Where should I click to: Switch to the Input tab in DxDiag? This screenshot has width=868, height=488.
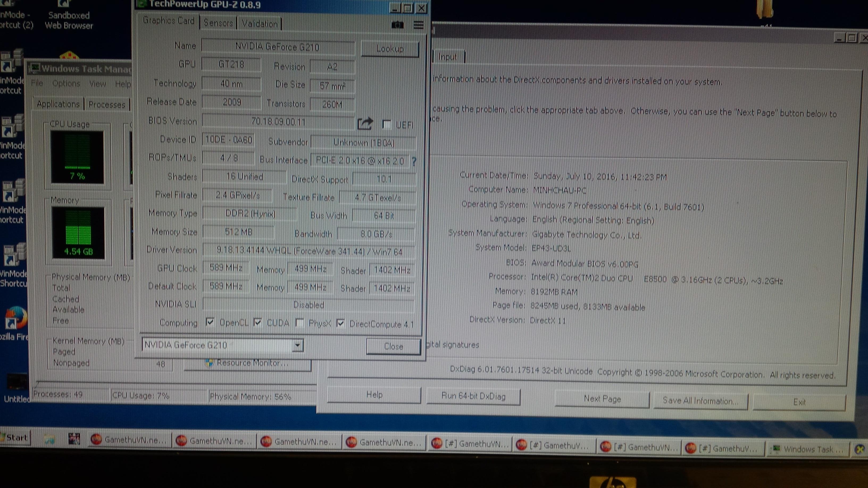448,57
